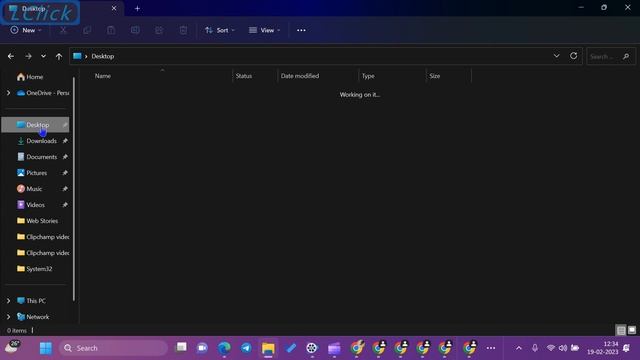The width and height of the screenshot is (640, 360).
Task: Click the Delete trash icon in toolbar
Action: (x=183, y=30)
